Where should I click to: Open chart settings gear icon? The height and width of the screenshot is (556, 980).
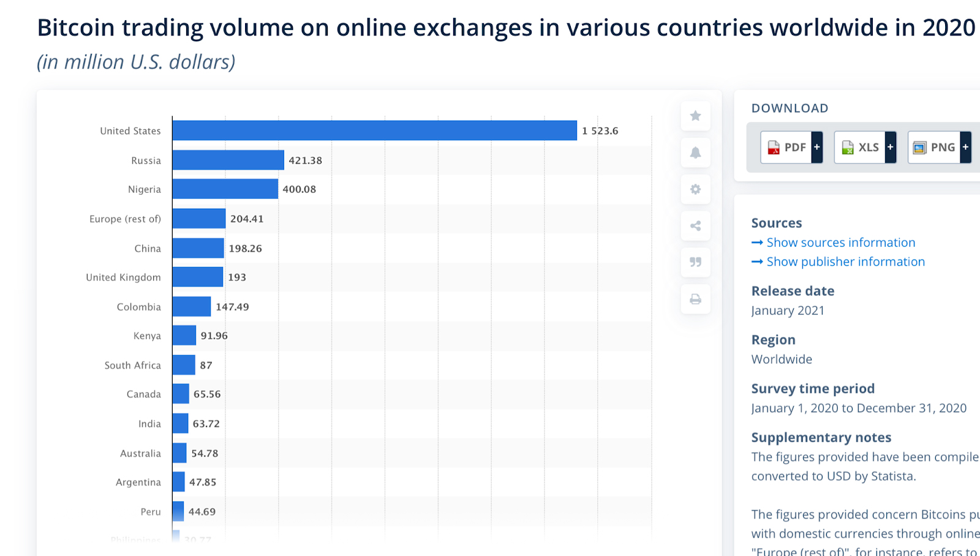coord(695,189)
